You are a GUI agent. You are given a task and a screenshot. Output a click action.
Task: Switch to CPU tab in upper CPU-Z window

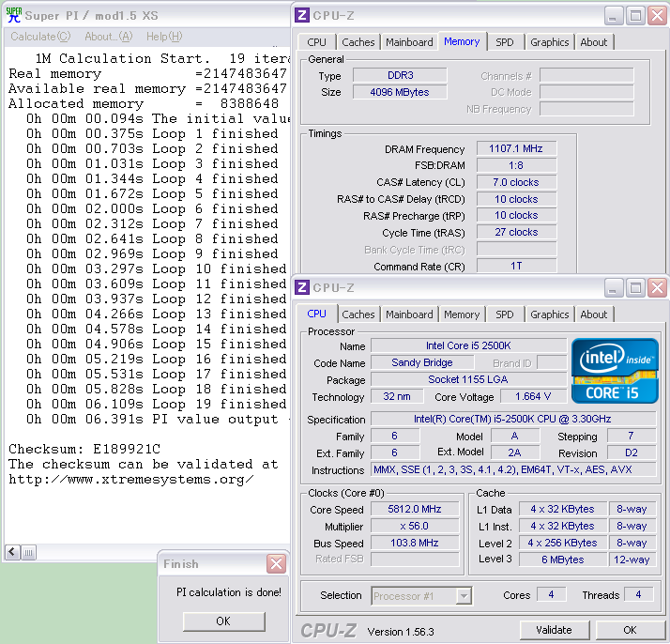316,42
